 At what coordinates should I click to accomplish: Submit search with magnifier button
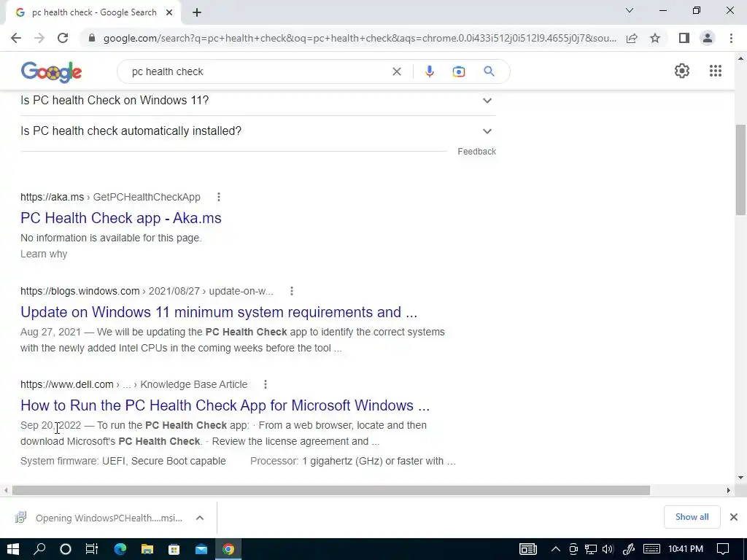coord(489,71)
